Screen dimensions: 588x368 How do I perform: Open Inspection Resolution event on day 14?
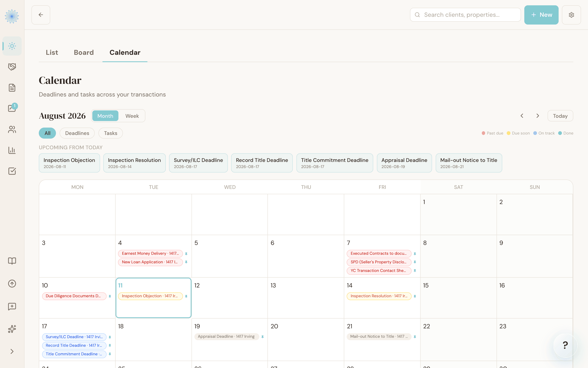point(379,296)
